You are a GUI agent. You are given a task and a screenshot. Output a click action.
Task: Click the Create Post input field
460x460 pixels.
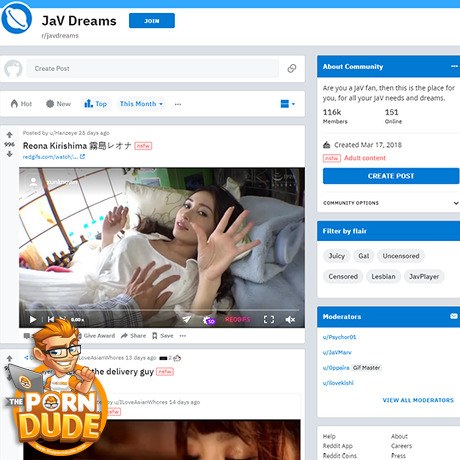point(153,68)
